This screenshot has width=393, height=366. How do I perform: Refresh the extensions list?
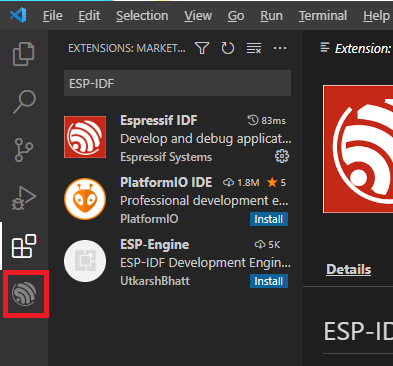coord(228,48)
